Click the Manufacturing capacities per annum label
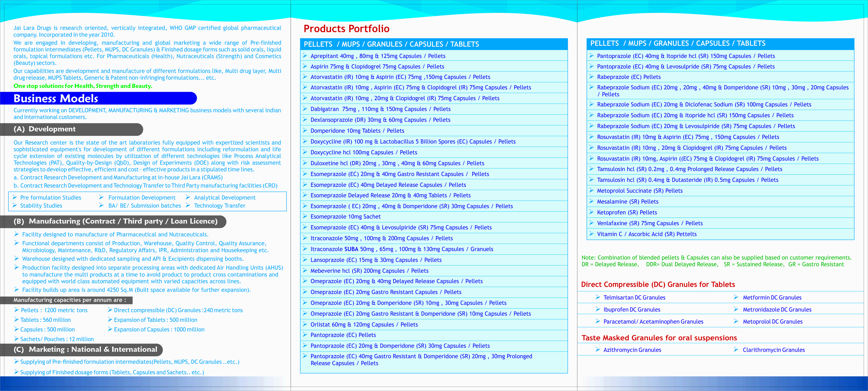868x391 pixels. (x=69, y=300)
